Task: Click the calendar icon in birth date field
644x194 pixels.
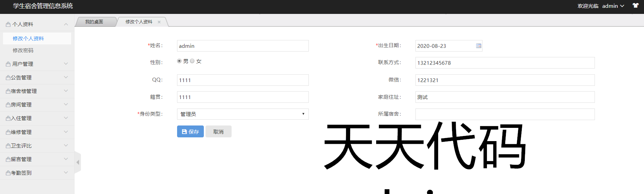Action: (478, 46)
